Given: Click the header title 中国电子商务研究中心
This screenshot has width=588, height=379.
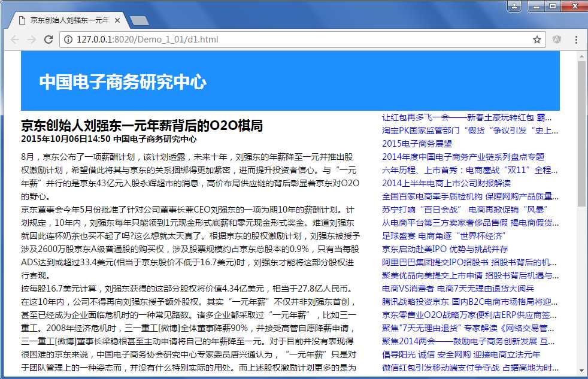Looking at the screenshot, I should 123,82.
